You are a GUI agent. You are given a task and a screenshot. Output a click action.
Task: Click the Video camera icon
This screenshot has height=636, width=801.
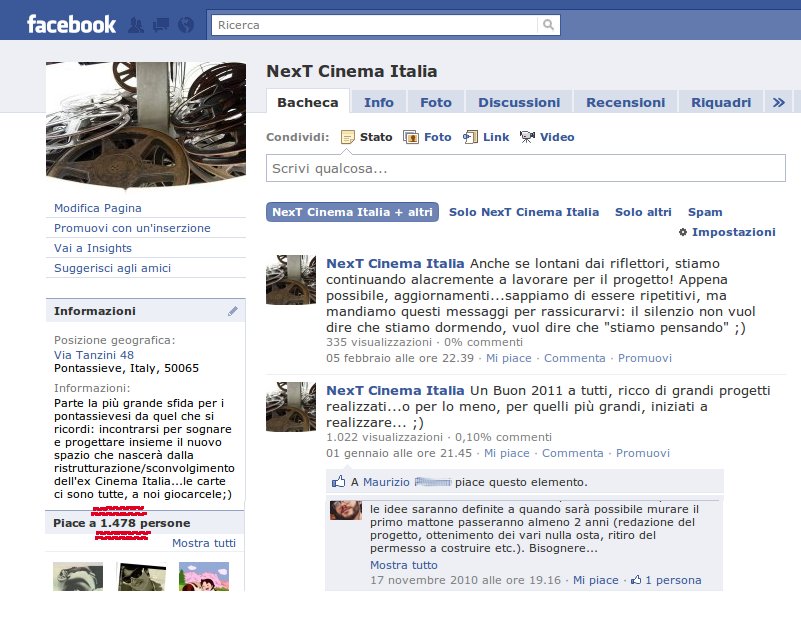(527, 137)
